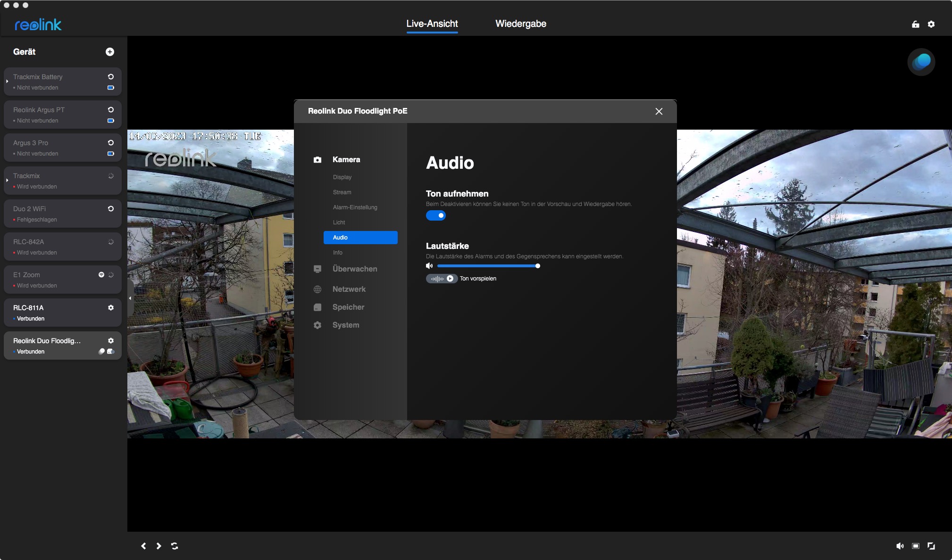
Task: Open settings gear for RLC-811A
Action: point(111,308)
